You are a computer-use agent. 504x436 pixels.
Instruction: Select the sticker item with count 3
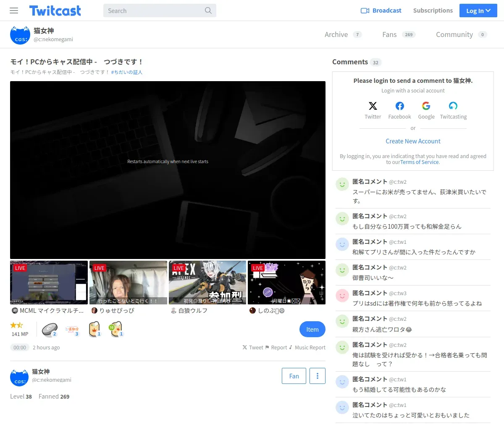point(72,330)
